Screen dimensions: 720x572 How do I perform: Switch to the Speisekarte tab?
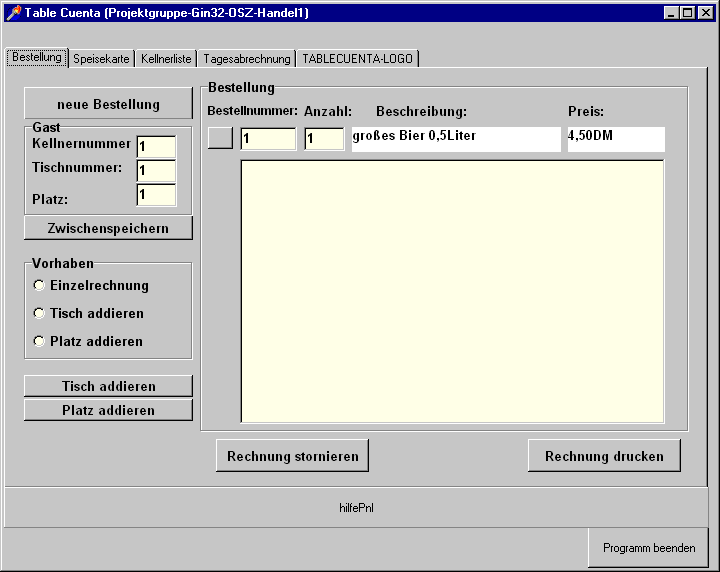101,59
